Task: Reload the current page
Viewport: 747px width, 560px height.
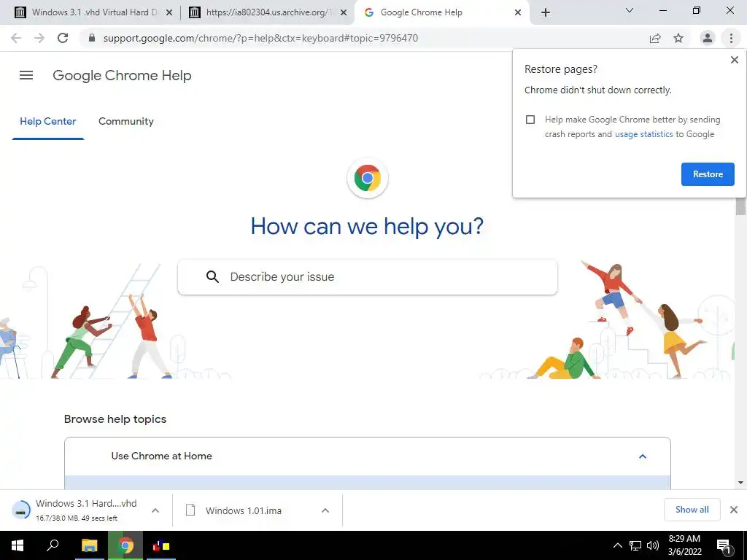Action: 63,38
